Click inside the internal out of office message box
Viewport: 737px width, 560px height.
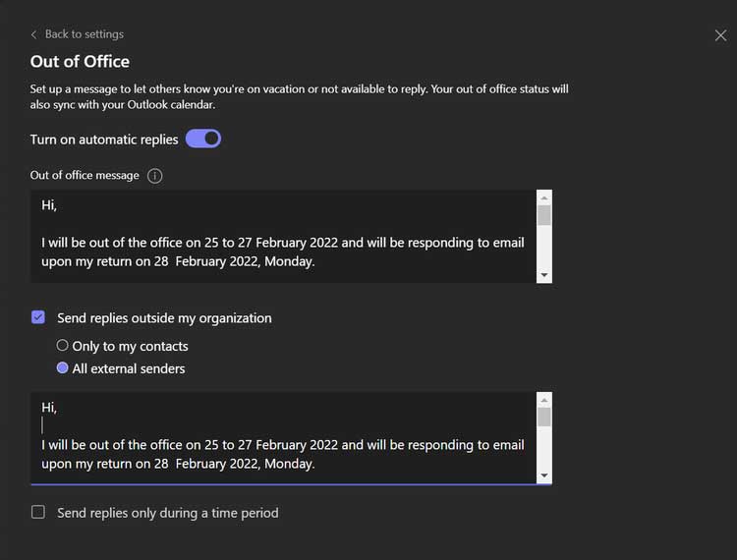point(285,236)
